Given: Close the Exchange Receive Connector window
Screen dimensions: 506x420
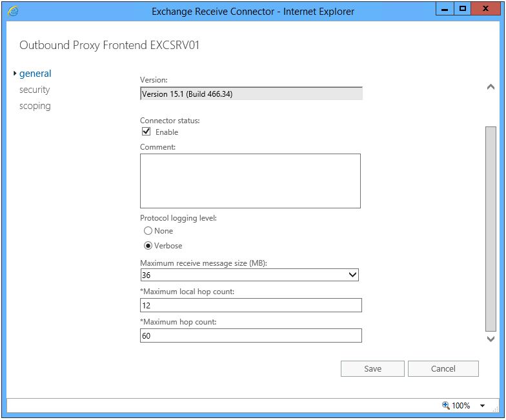Looking at the screenshot, I should [485, 9].
